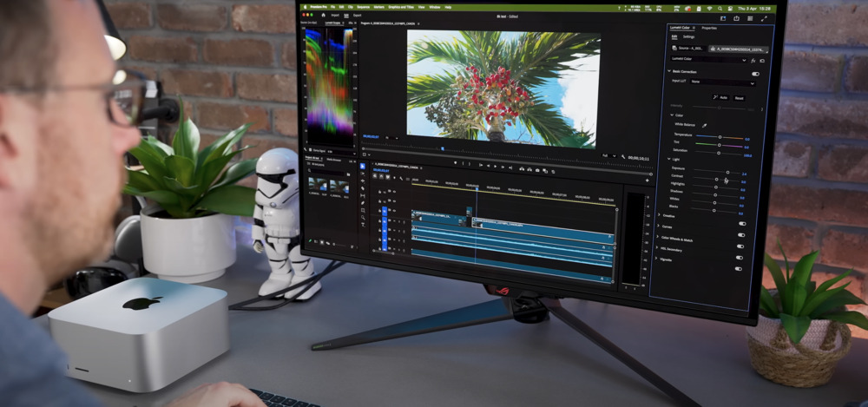The image size is (868, 407).
Task: Switch to the Export tab
Action: [357, 16]
